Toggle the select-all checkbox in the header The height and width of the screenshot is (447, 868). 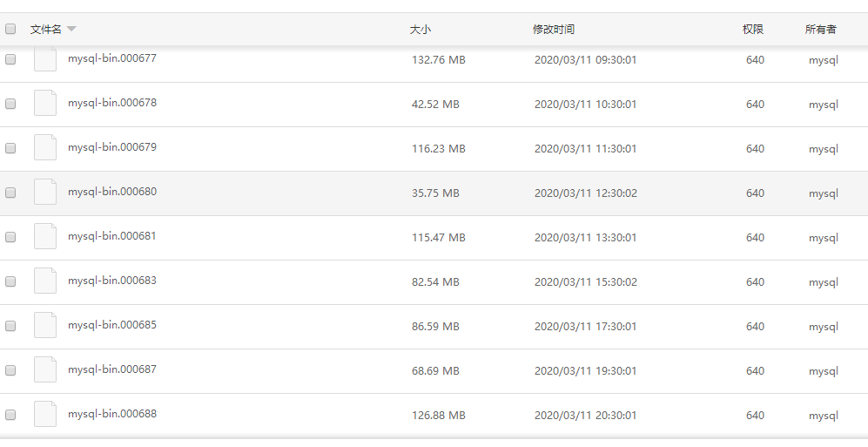pos(10,29)
